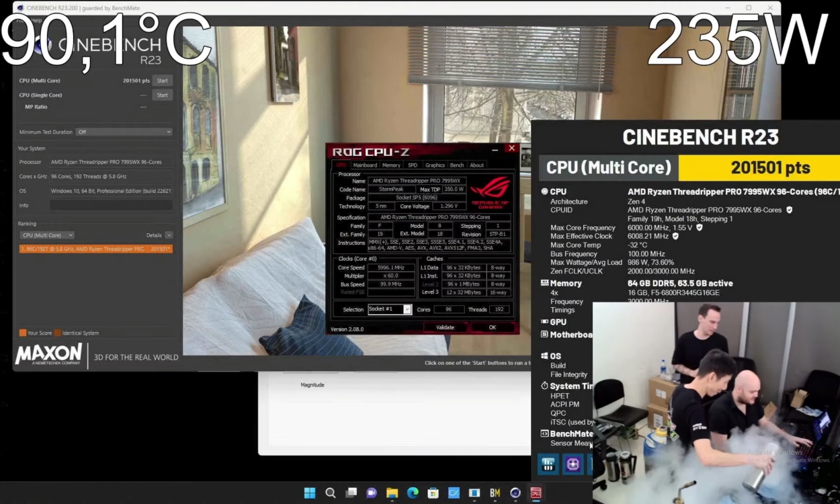This screenshot has width=840, height=504.
Task: Open the Windows Start menu
Action: click(x=310, y=493)
